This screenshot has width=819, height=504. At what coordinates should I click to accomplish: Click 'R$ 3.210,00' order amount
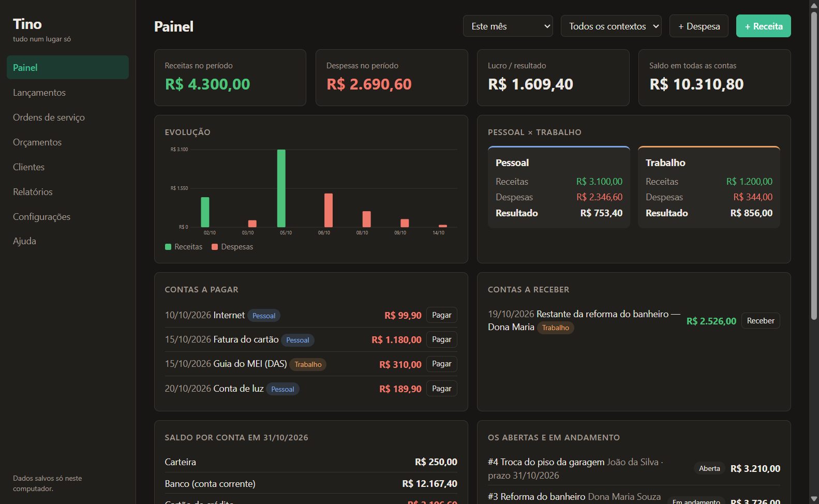coord(755,469)
